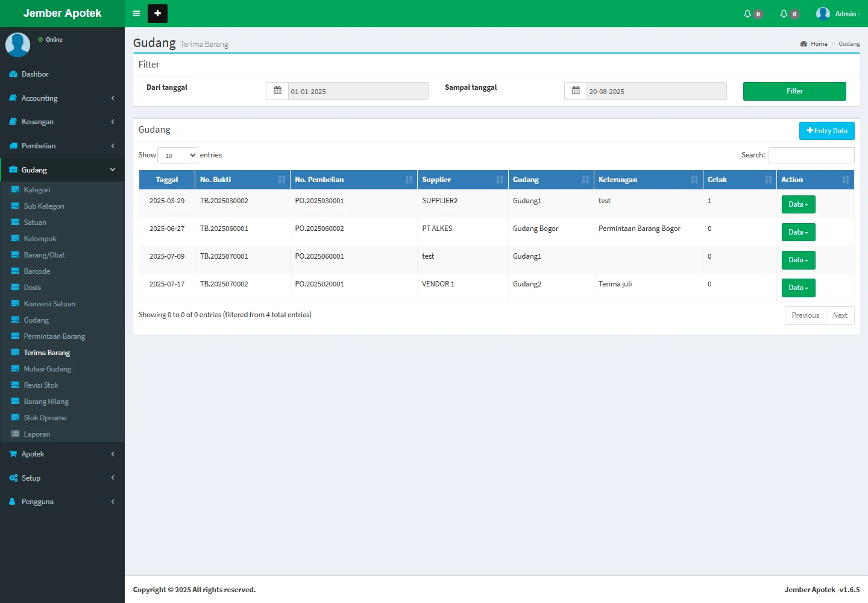Open Mutasi Gudang in sidebar

tap(47, 369)
